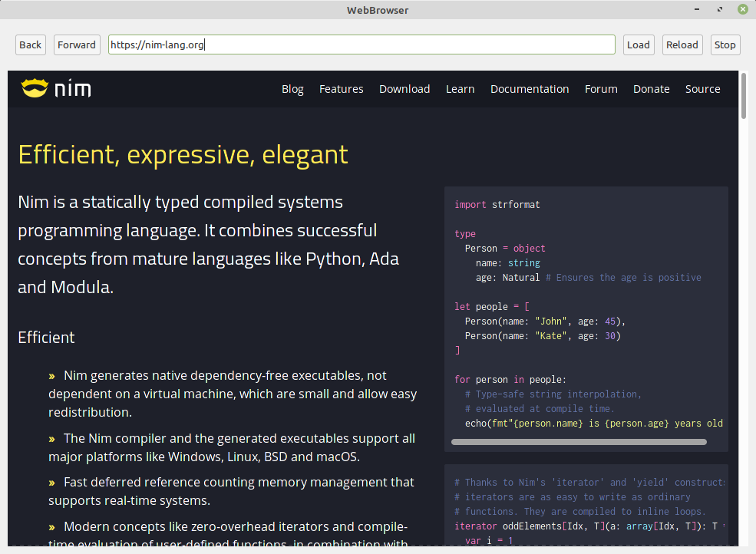
Task: Reload the current page
Action: point(682,45)
